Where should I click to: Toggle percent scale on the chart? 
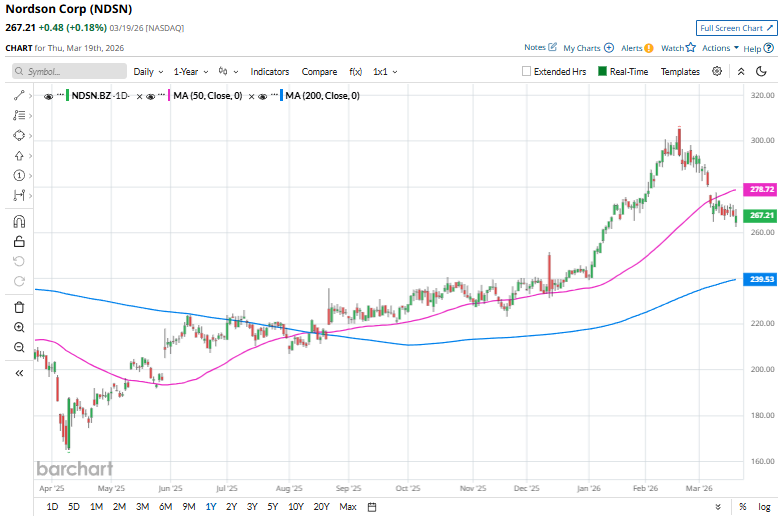719,507
